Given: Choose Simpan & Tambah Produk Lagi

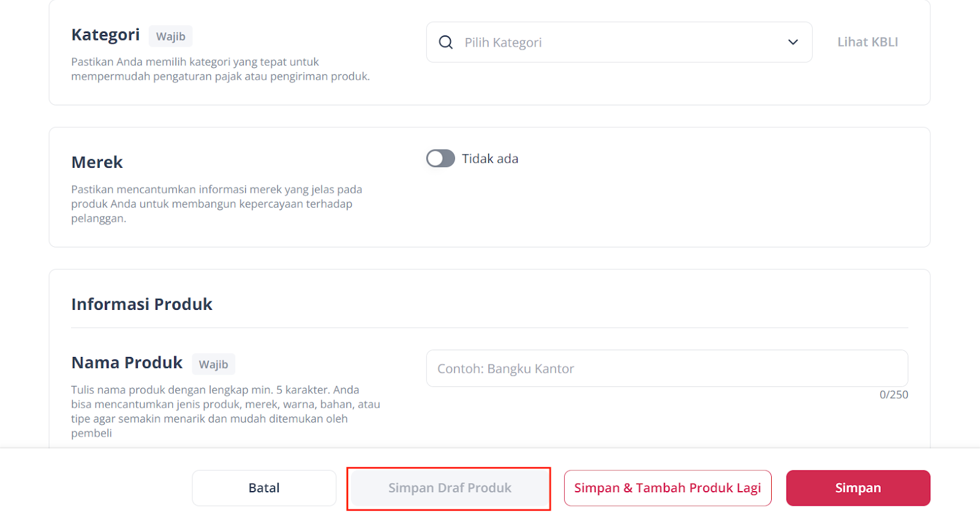Looking at the screenshot, I should pos(667,488).
